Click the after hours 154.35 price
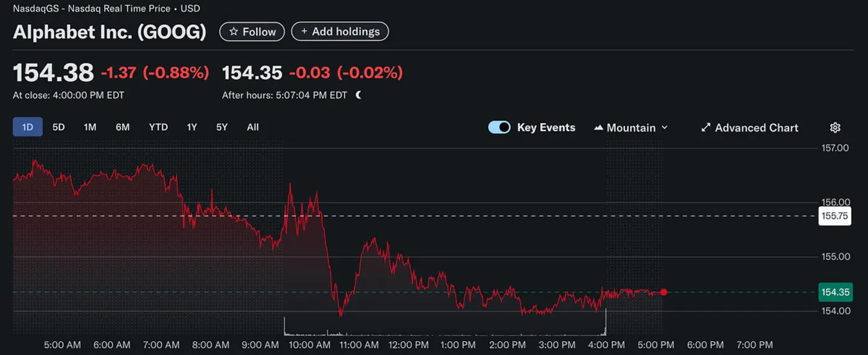The height and width of the screenshot is (355, 868). pyautogui.click(x=252, y=73)
